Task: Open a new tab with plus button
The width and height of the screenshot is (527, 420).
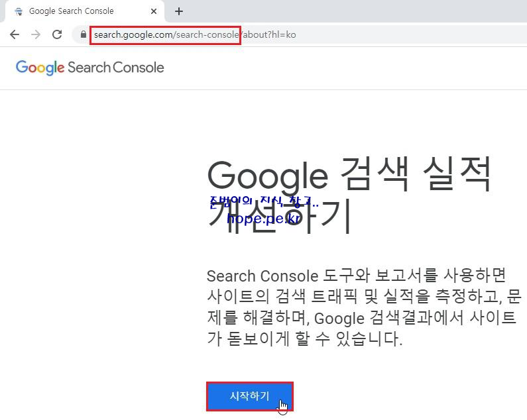Action: (179, 11)
